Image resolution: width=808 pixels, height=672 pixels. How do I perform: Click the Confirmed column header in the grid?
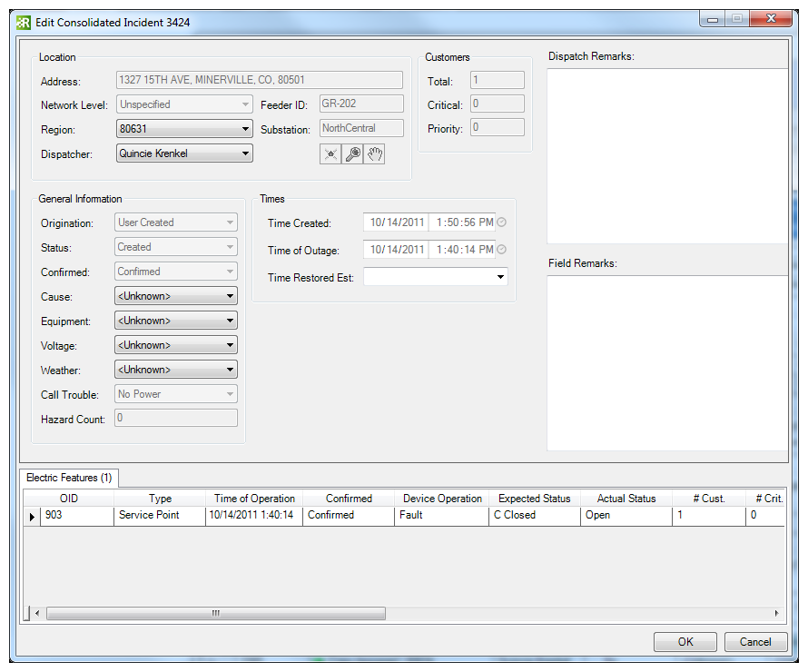pos(349,499)
